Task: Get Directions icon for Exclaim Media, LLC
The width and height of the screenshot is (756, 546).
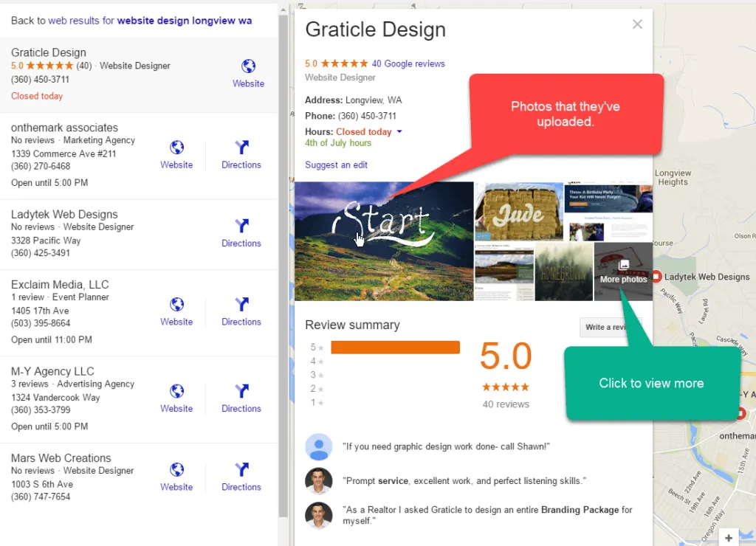Action: [241, 304]
